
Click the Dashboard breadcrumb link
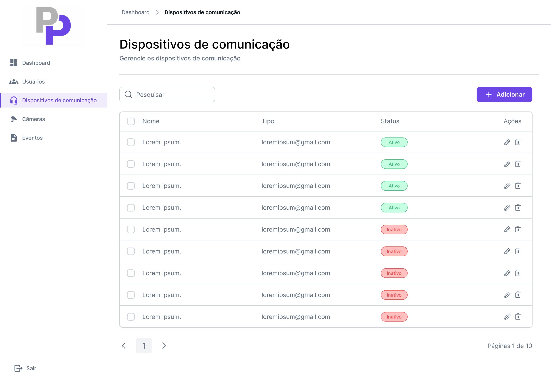(135, 12)
